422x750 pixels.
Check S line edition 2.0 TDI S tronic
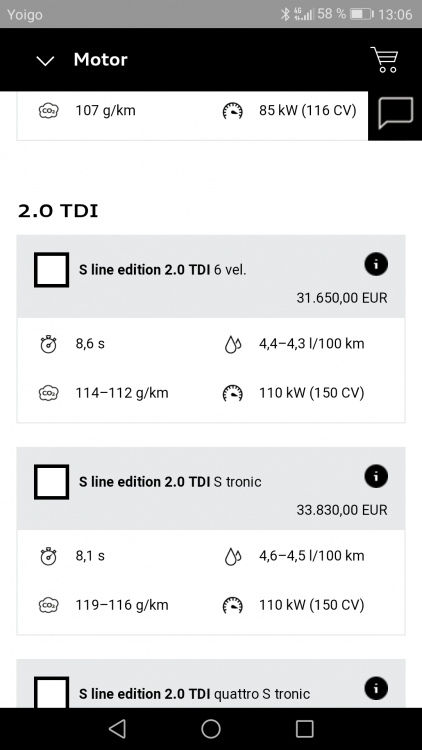click(51, 482)
